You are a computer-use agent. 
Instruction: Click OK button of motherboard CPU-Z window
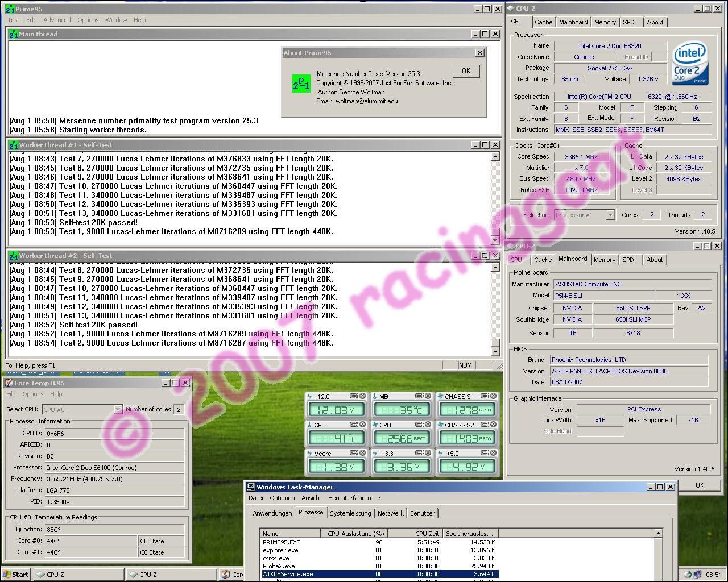click(700, 485)
